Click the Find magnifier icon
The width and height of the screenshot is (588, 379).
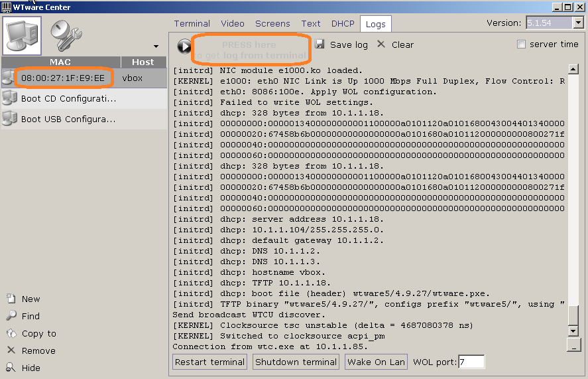[11, 315]
